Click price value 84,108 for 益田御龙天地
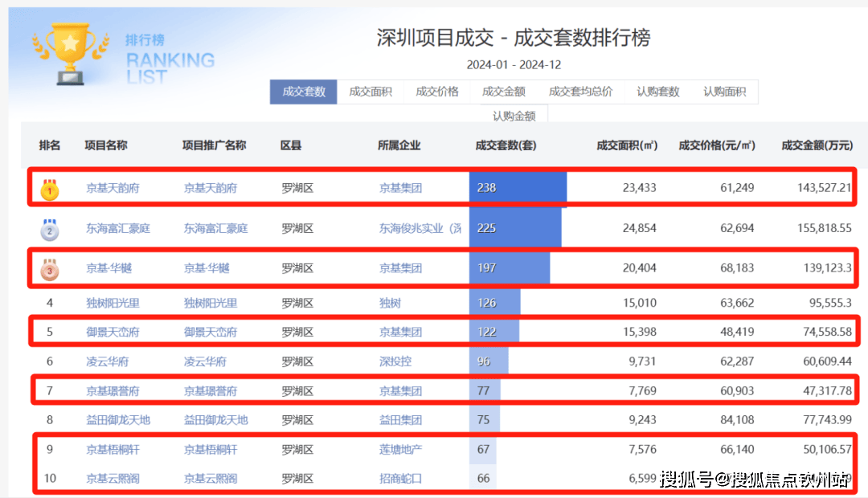 [x=737, y=420]
